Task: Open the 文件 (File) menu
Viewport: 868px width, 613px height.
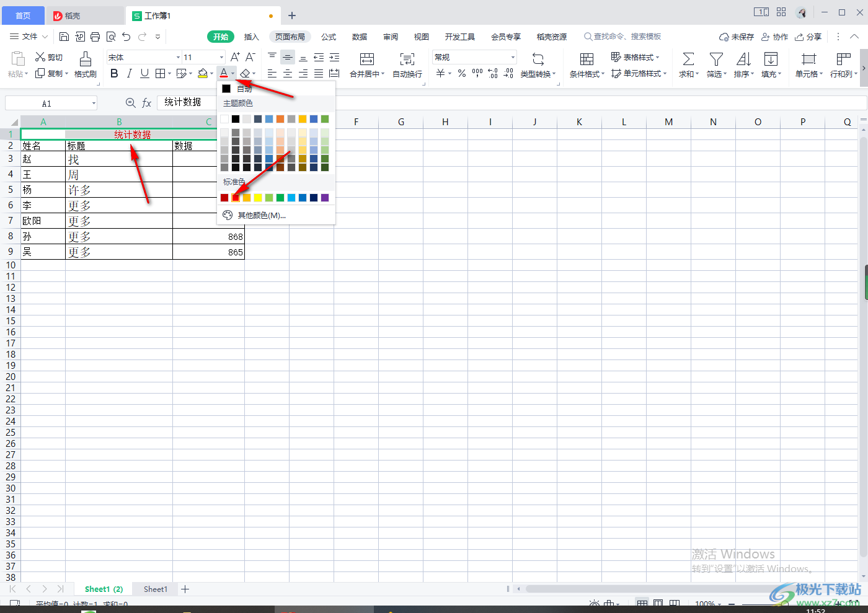Action: pos(29,37)
